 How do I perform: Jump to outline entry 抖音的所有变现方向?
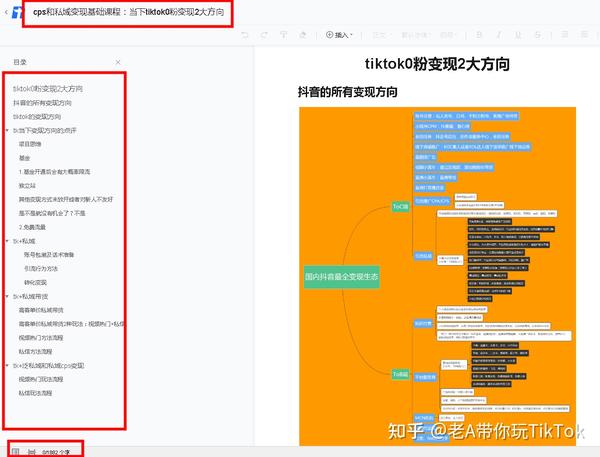tap(42, 103)
